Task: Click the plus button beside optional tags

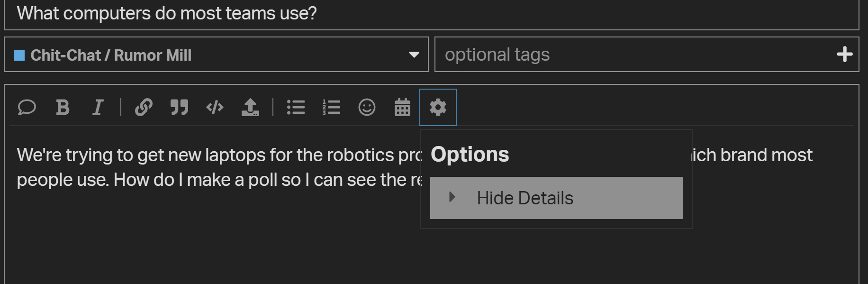Action: click(x=845, y=55)
